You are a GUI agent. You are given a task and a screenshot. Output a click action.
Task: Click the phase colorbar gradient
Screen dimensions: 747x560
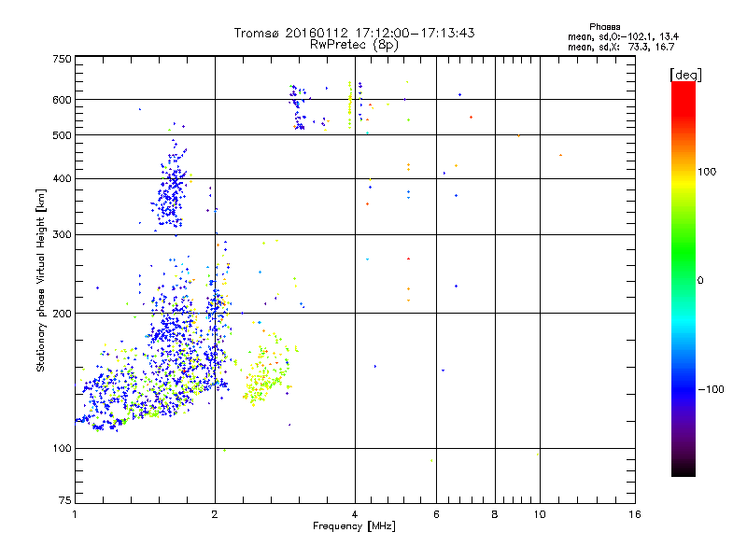click(684, 279)
